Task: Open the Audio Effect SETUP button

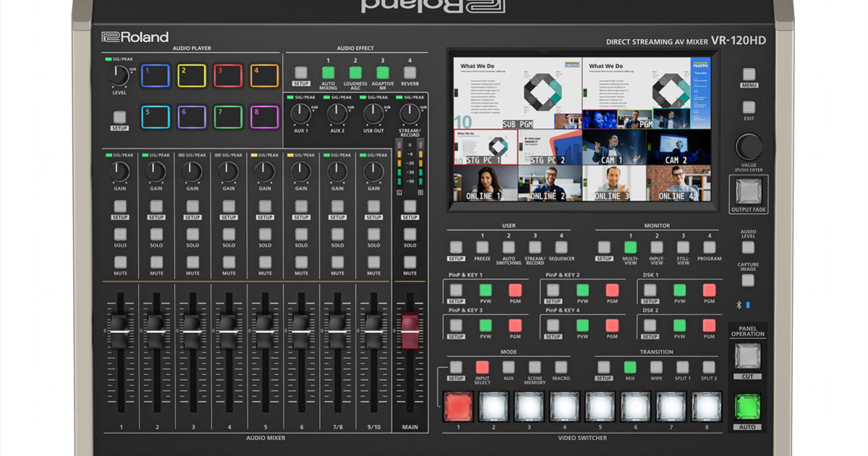Action: click(301, 72)
